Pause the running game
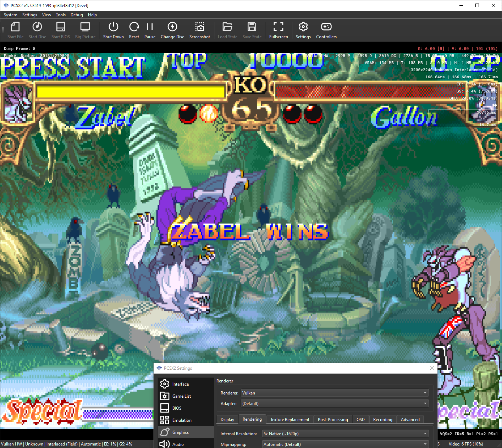The image size is (502, 448). coord(150,30)
